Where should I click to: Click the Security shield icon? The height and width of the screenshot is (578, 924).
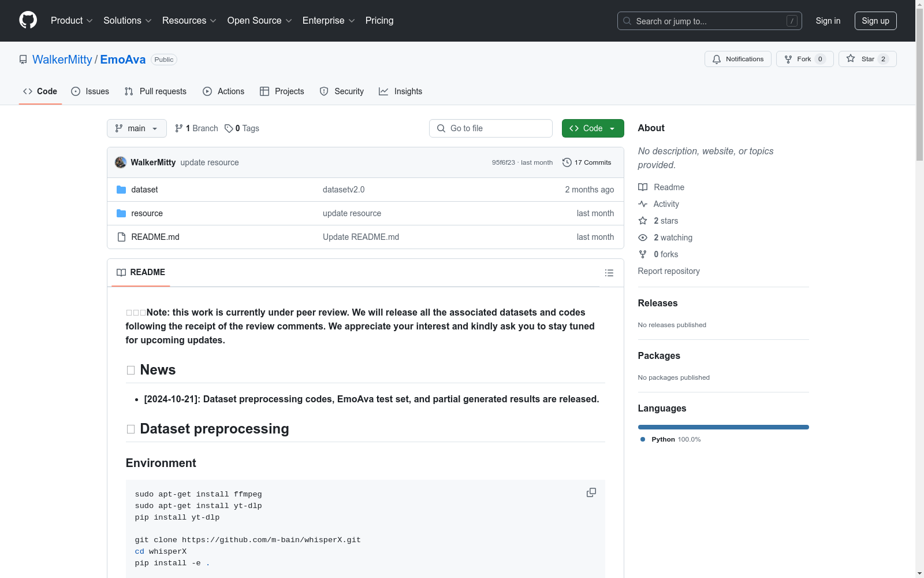point(324,91)
